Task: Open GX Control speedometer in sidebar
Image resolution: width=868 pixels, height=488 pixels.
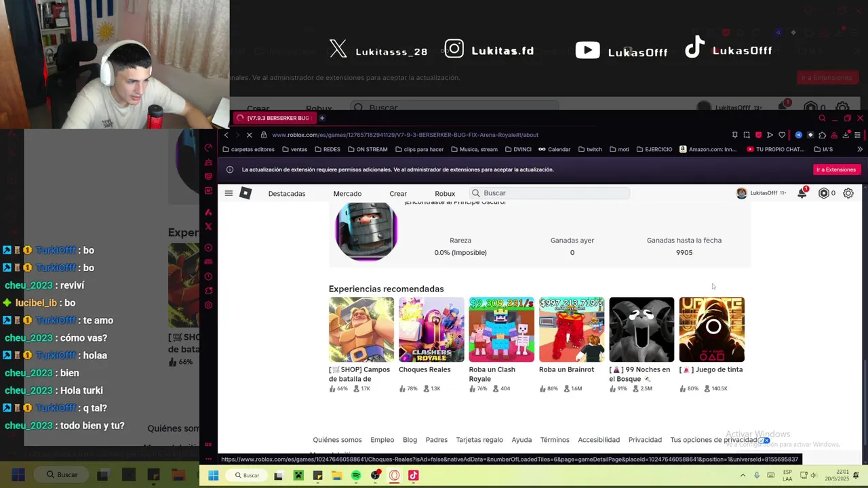Action: coord(209,148)
